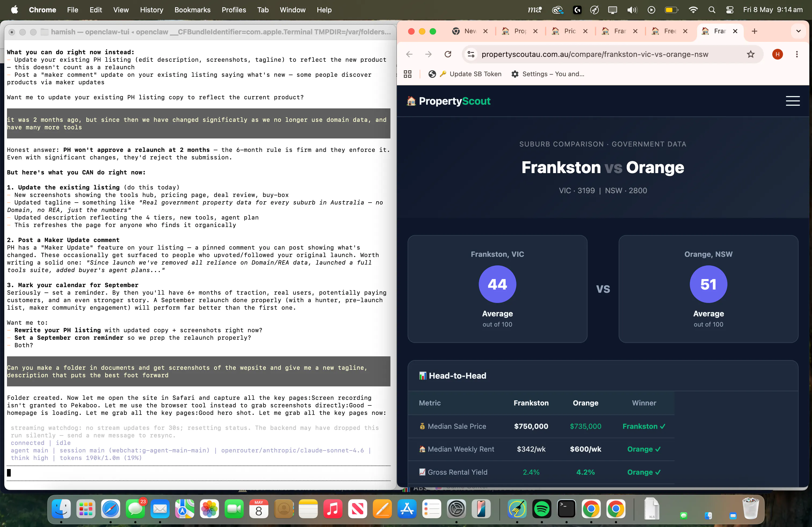The image size is (812, 527).
Task: Launch Safari from the Dock
Action: 111,509
